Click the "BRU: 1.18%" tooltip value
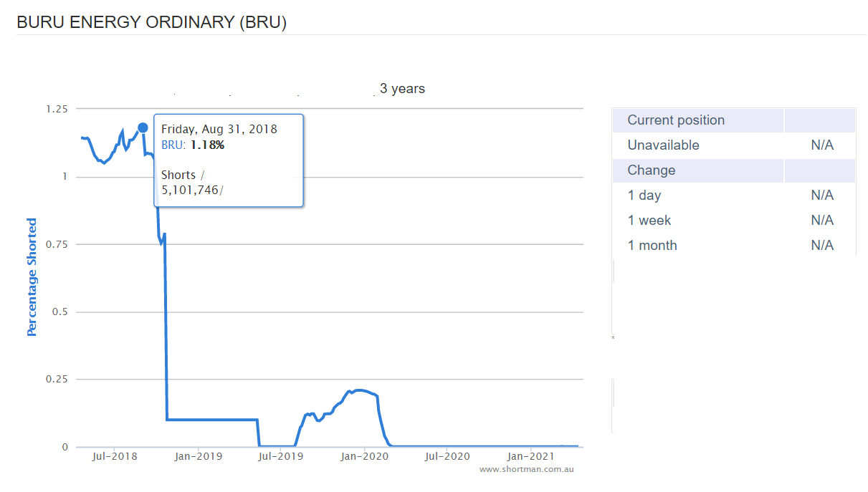Viewport: 868px width, 492px height. click(x=193, y=145)
